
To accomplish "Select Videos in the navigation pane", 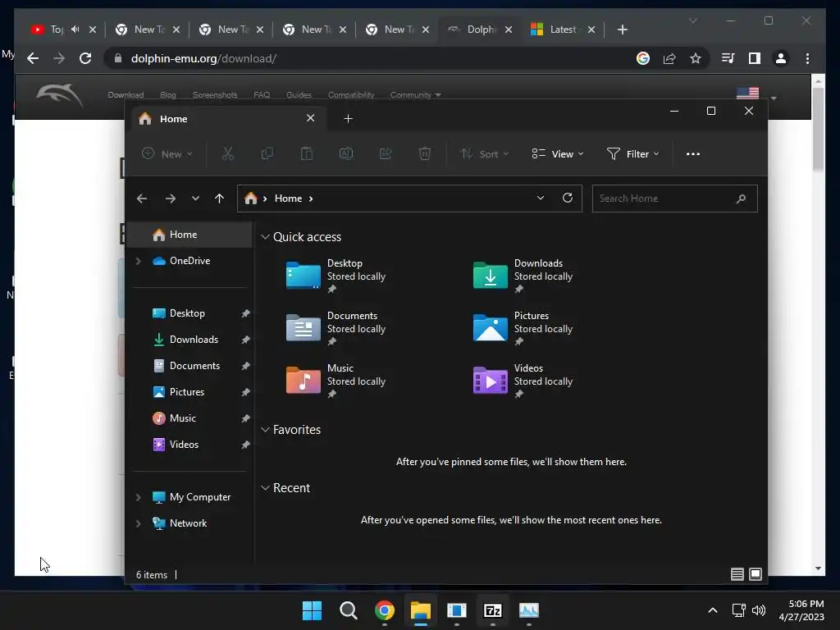I will 189,445.
